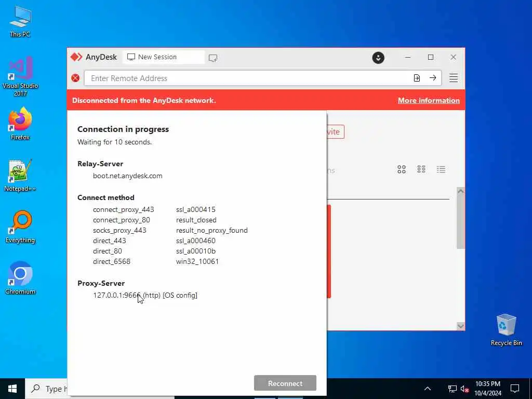Close the AnyDesk window
Image resolution: width=532 pixels, height=399 pixels.
pyautogui.click(x=453, y=57)
